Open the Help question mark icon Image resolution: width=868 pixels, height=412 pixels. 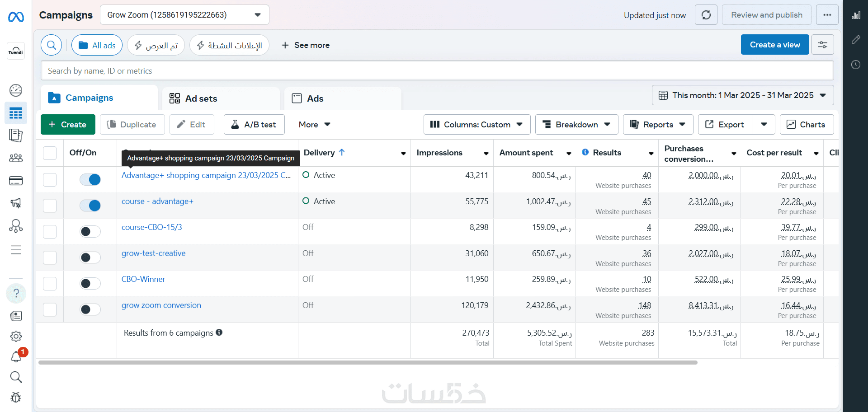[x=16, y=294]
